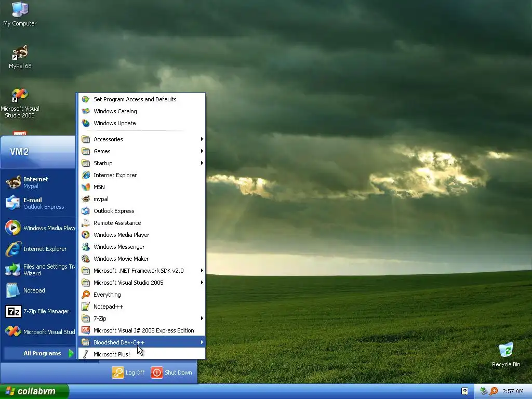Click the Microsoft Plus! icon
532x399 pixels.
[x=86, y=354]
